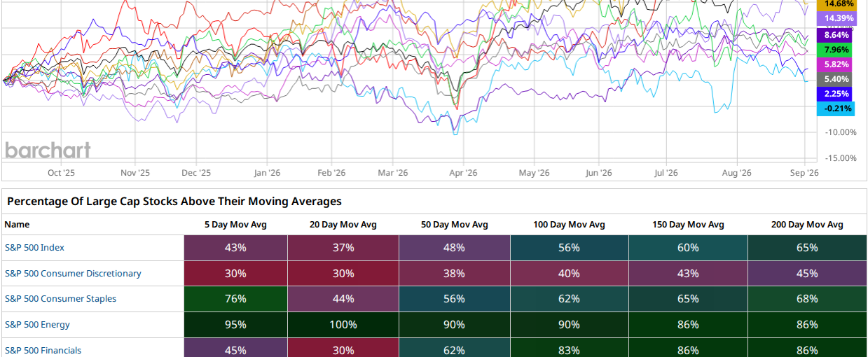
Task: Select Financials 5 Day value 45%
Action: pyautogui.click(x=235, y=348)
